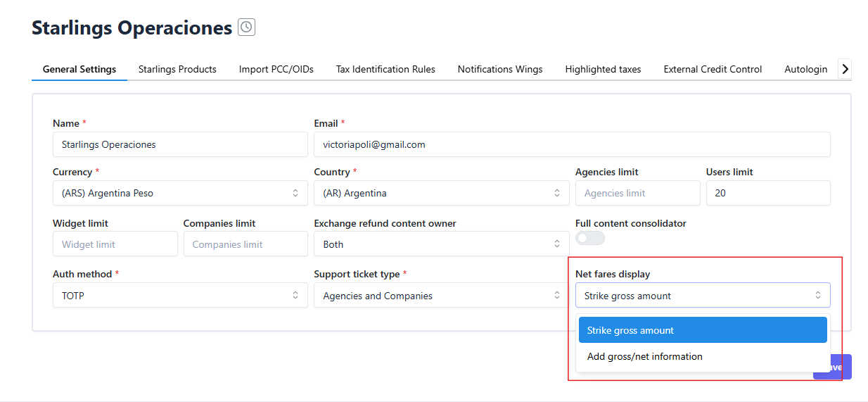Image resolution: width=868 pixels, height=402 pixels.
Task: Go to the Tax Identification Rules tab
Action: pyautogui.click(x=385, y=69)
